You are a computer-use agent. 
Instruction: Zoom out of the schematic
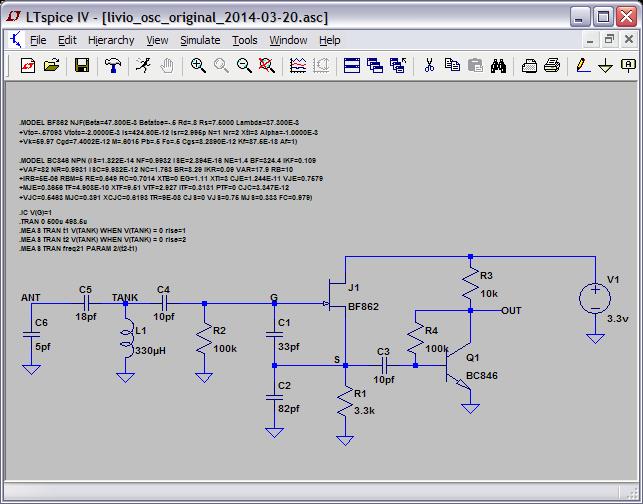tap(244, 65)
